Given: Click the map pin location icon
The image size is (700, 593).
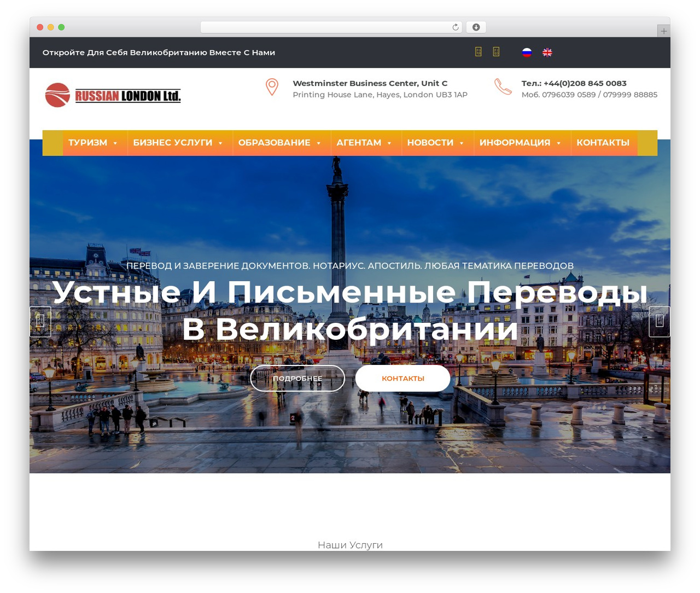Looking at the screenshot, I should pyautogui.click(x=272, y=87).
